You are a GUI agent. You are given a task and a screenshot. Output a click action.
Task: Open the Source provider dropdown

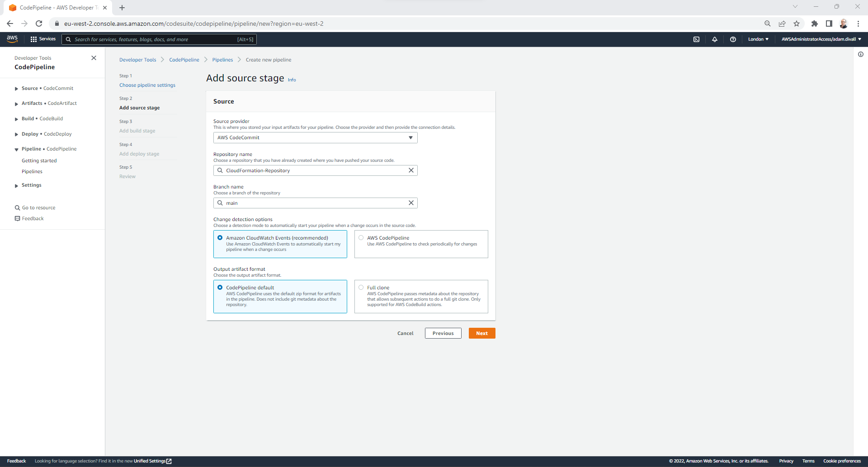click(x=316, y=138)
